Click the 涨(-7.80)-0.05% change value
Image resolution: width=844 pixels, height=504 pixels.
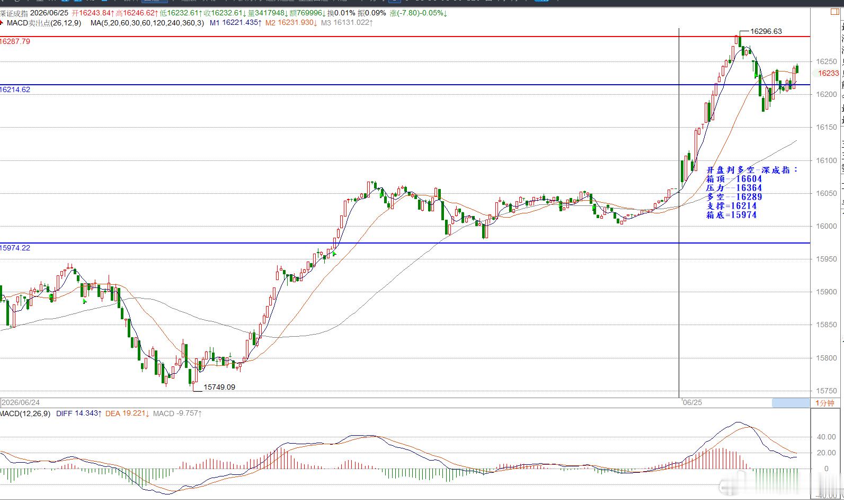click(419, 13)
